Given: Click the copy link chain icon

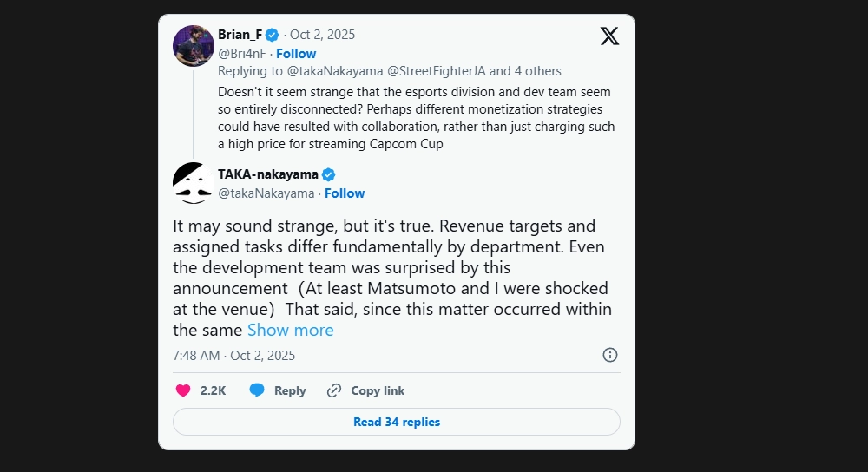Looking at the screenshot, I should (334, 390).
